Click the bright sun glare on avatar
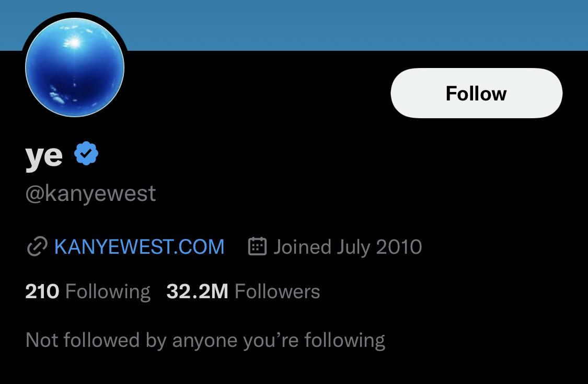Viewport: 588px width, 384px height. (74, 42)
